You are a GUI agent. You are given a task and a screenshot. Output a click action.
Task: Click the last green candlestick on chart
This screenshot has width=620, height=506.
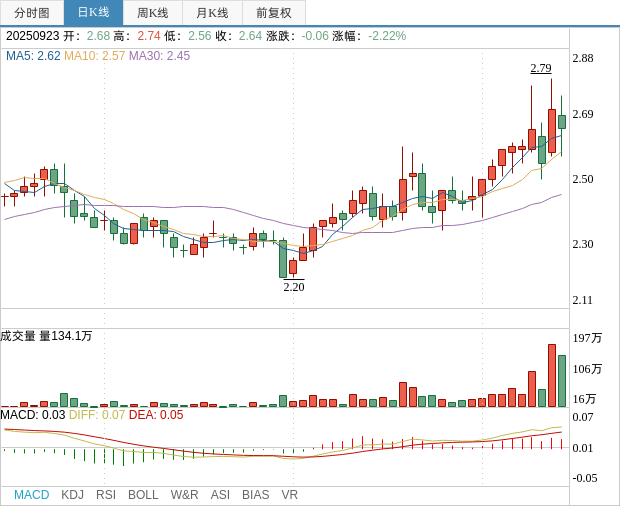[x=561, y=122]
